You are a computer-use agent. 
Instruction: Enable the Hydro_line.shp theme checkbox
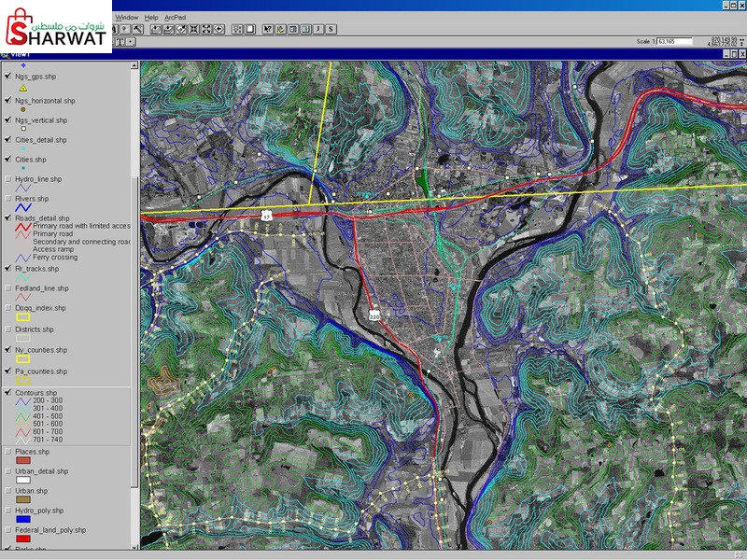coord(7,179)
